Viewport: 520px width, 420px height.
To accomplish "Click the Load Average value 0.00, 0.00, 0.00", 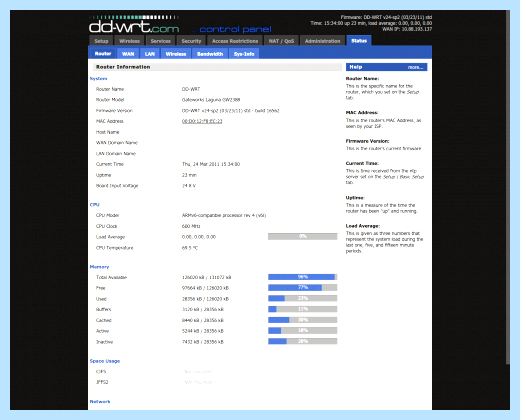I will click(x=199, y=237).
